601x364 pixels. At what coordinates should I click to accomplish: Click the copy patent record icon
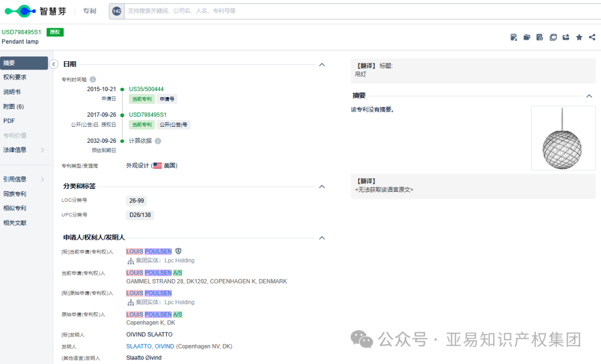click(553, 37)
